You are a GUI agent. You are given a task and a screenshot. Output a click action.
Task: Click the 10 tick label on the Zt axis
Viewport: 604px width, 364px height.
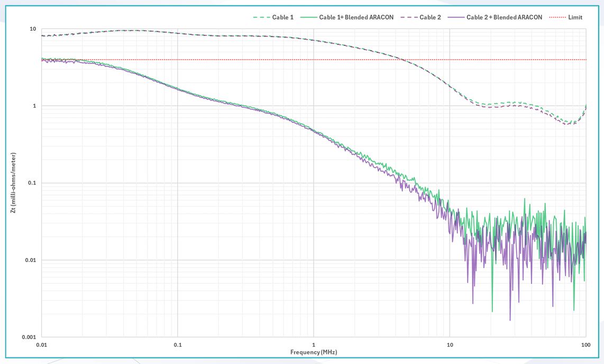pyautogui.click(x=33, y=29)
